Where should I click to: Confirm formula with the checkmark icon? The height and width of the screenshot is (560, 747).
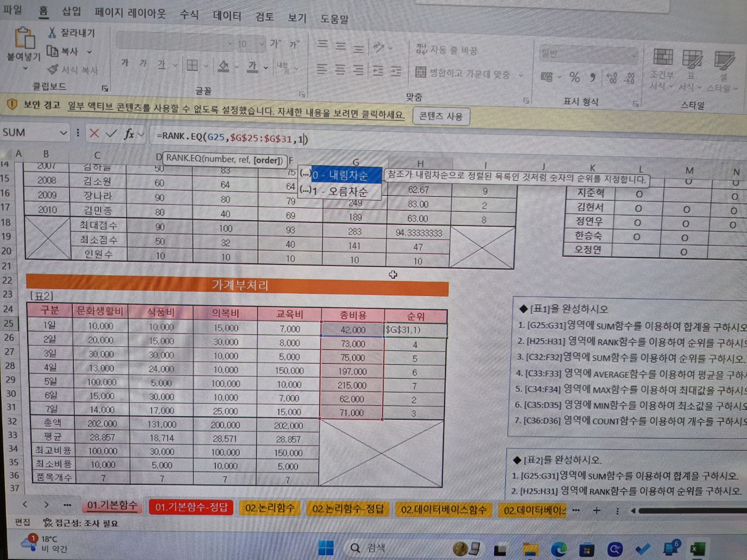tap(111, 133)
